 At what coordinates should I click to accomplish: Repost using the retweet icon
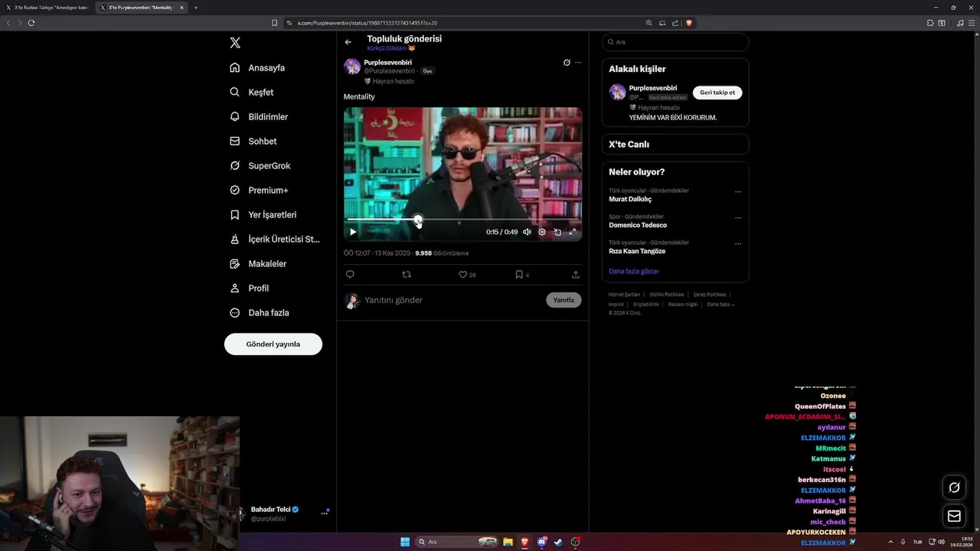(407, 274)
